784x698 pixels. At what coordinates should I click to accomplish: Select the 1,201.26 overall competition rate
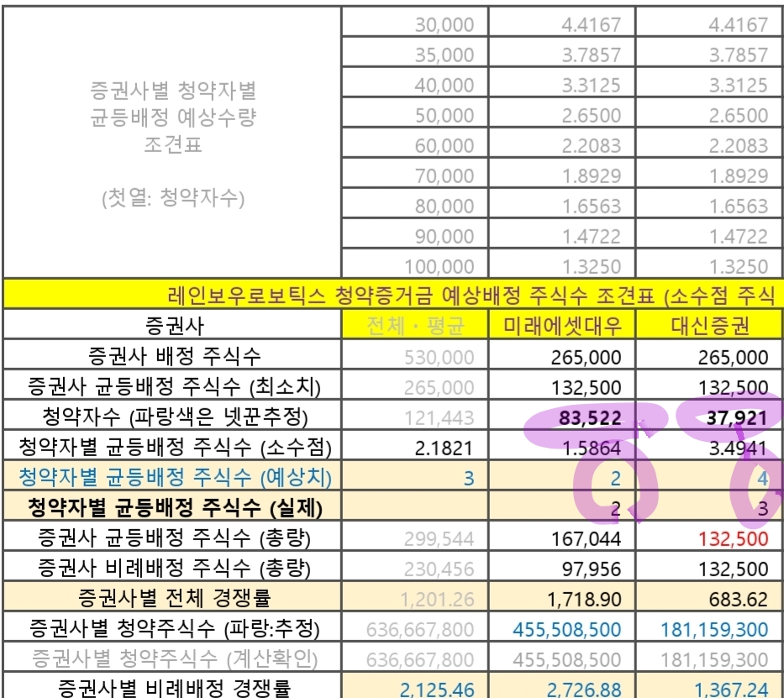[x=414, y=596]
